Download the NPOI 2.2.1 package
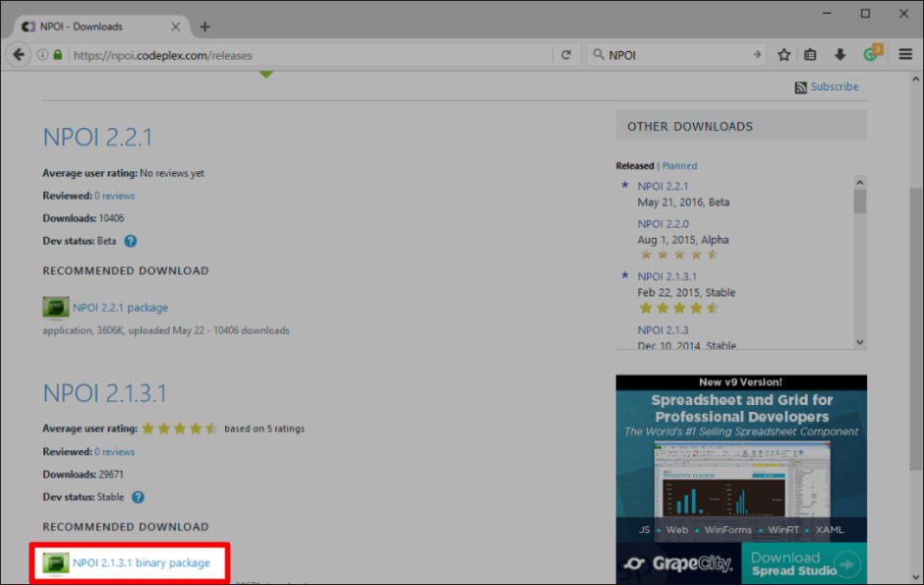Screen dimensions: 924x585 pos(120,308)
